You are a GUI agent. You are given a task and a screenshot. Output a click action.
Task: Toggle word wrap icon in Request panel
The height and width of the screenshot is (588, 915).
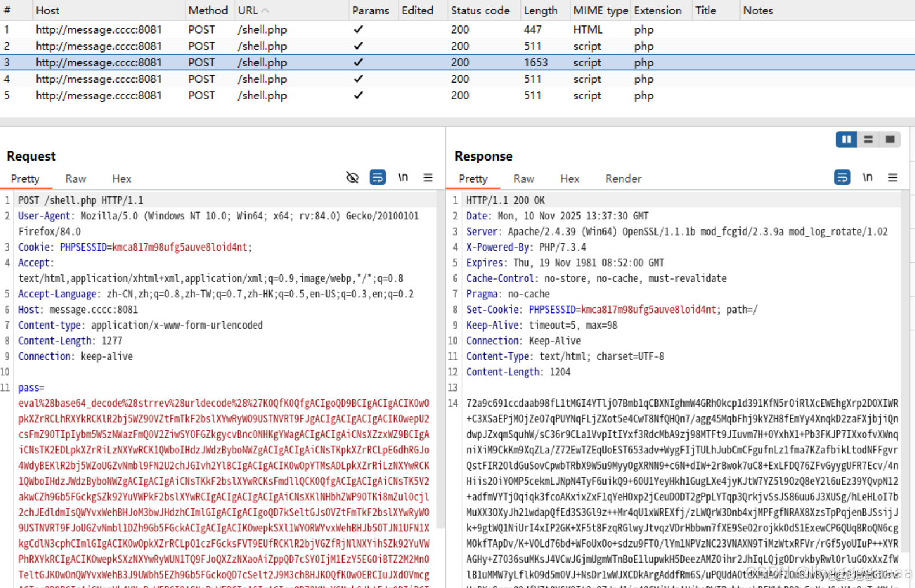coord(378,178)
